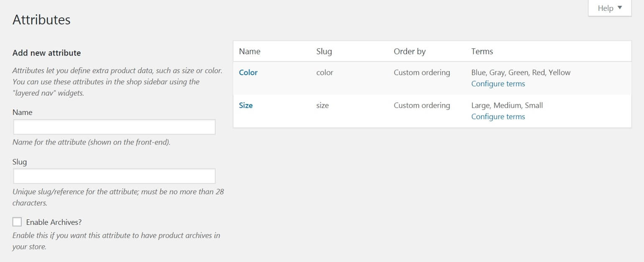Open the Color attribute for editing
The width and height of the screenshot is (644, 262).
[x=248, y=72]
